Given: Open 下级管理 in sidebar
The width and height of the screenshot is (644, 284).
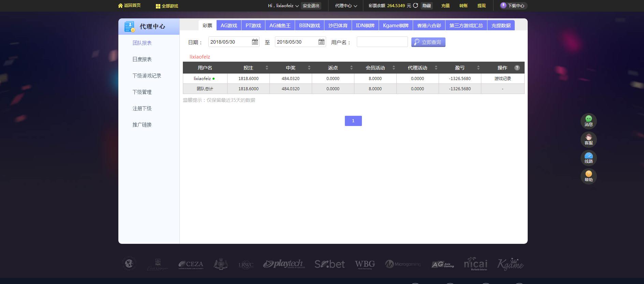Looking at the screenshot, I should pyautogui.click(x=142, y=92).
